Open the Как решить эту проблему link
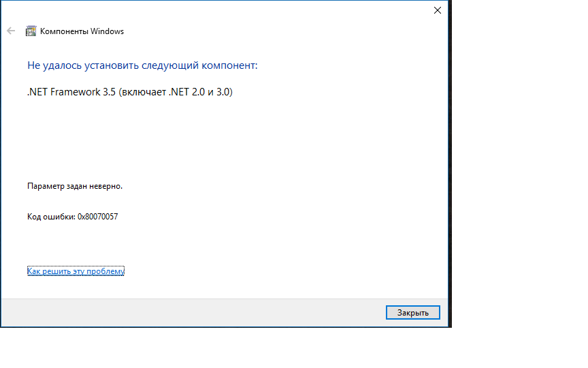This screenshot has width=588, height=368. point(76,271)
